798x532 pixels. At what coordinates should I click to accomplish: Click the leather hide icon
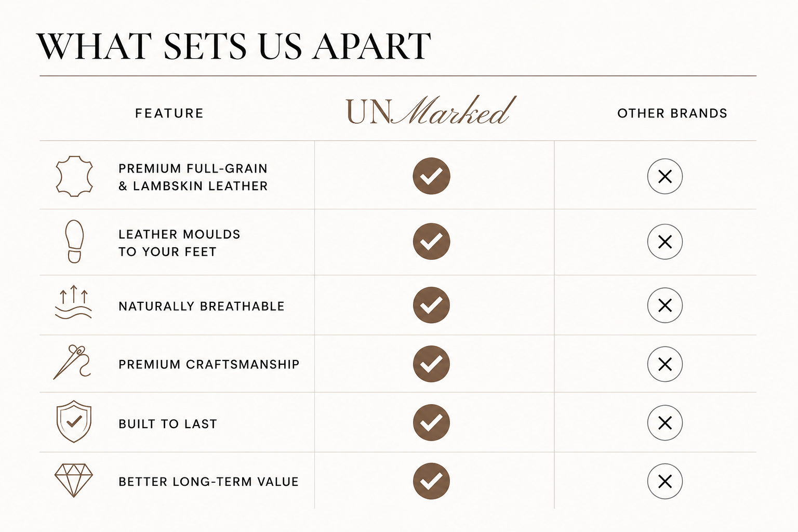[x=74, y=176]
